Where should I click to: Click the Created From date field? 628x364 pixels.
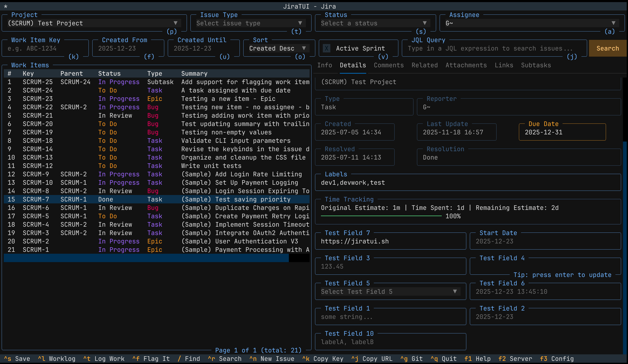pyautogui.click(x=128, y=48)
